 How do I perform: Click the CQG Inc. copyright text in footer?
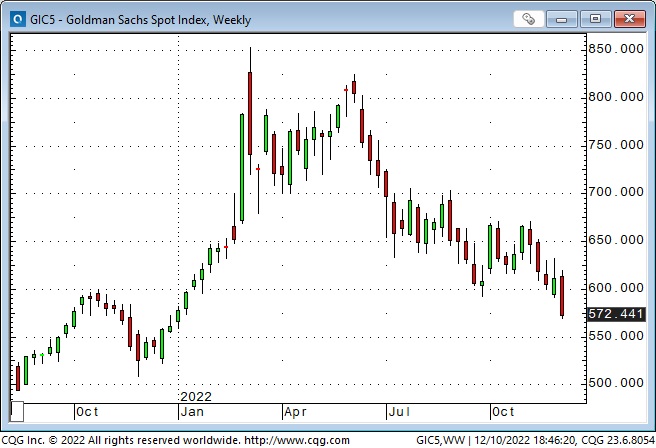121,440
